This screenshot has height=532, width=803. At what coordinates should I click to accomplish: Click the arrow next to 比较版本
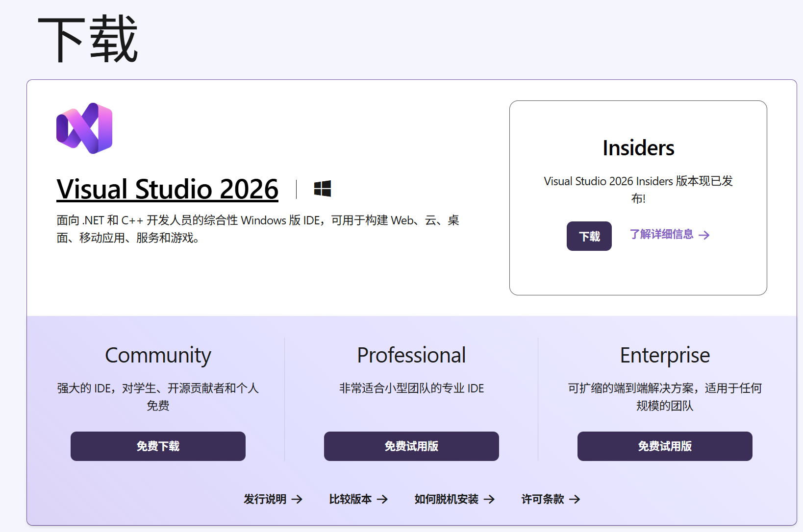pyautogui.click(x=383, y=499)
